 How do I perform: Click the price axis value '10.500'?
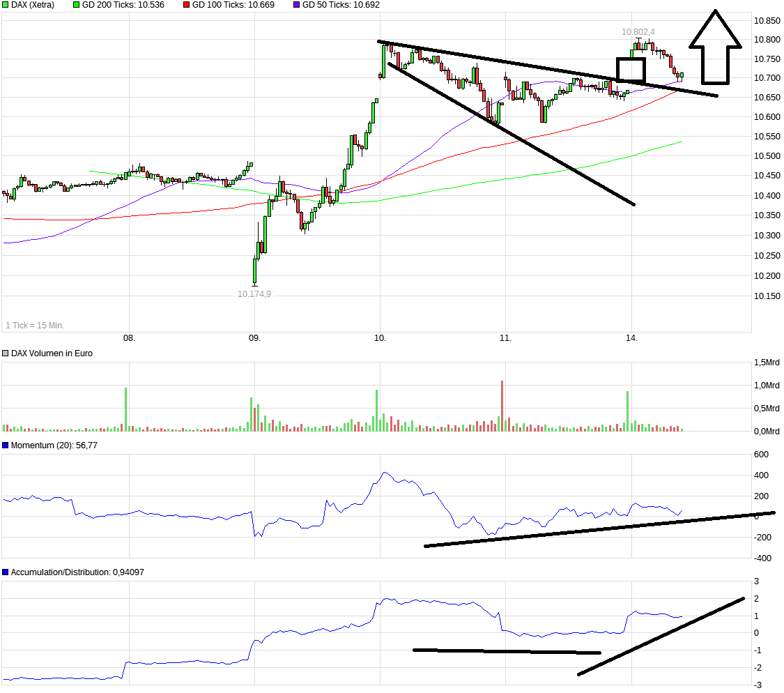tap(767, 156)
